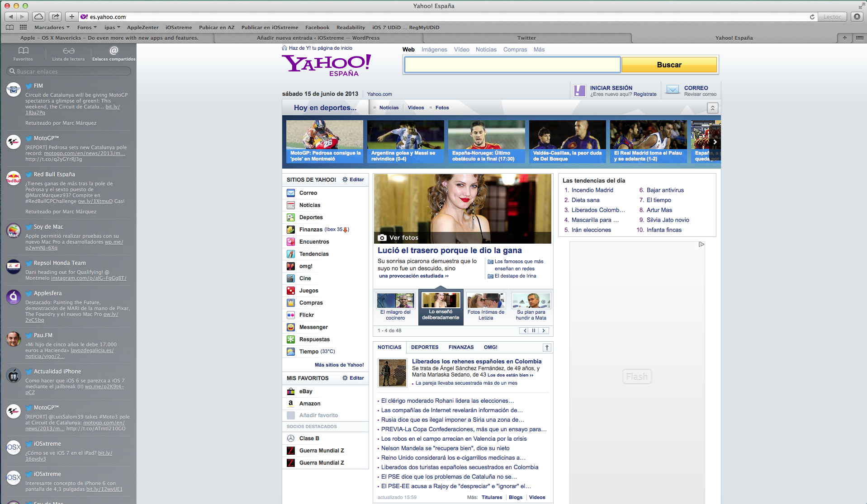
Task: Switch to Añadir nueva entrada WordPress tab
Action: coord(318,38)
